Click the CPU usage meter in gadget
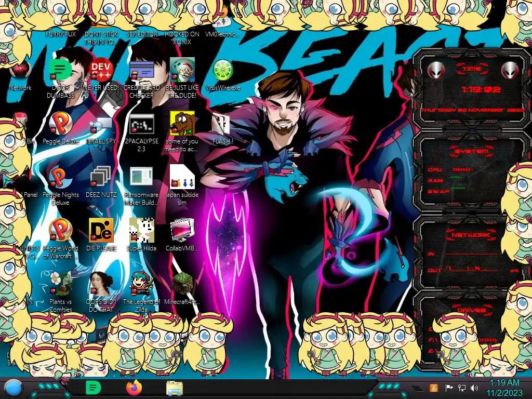532x399 pixels. pos(461,169)
